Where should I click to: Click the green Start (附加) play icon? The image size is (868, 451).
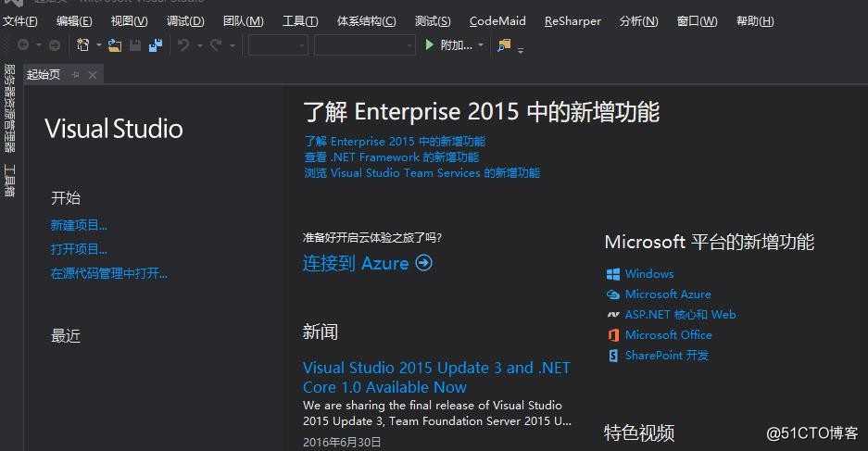point(429,44)
